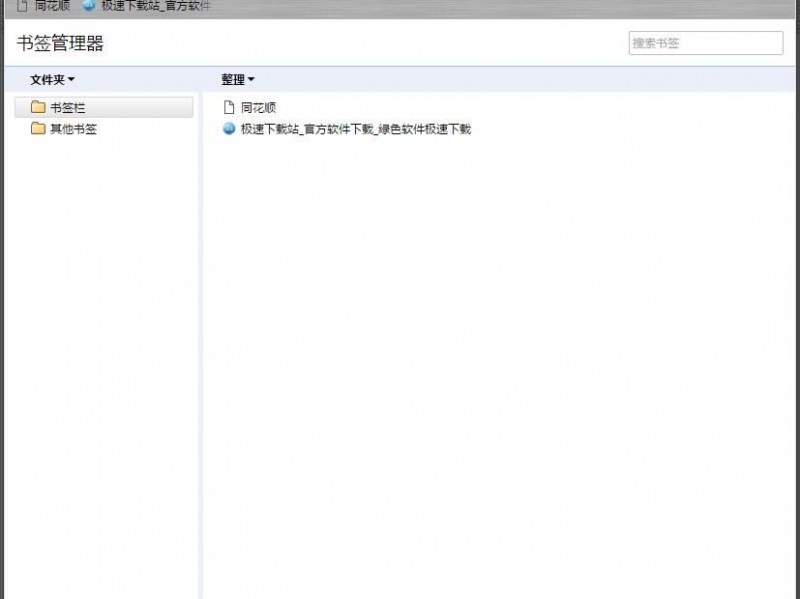This screenshot has width=800, height=599.
Task: Click the 极速下载站 globe icon in bookmarks bar
Action: tap(89, 5)
